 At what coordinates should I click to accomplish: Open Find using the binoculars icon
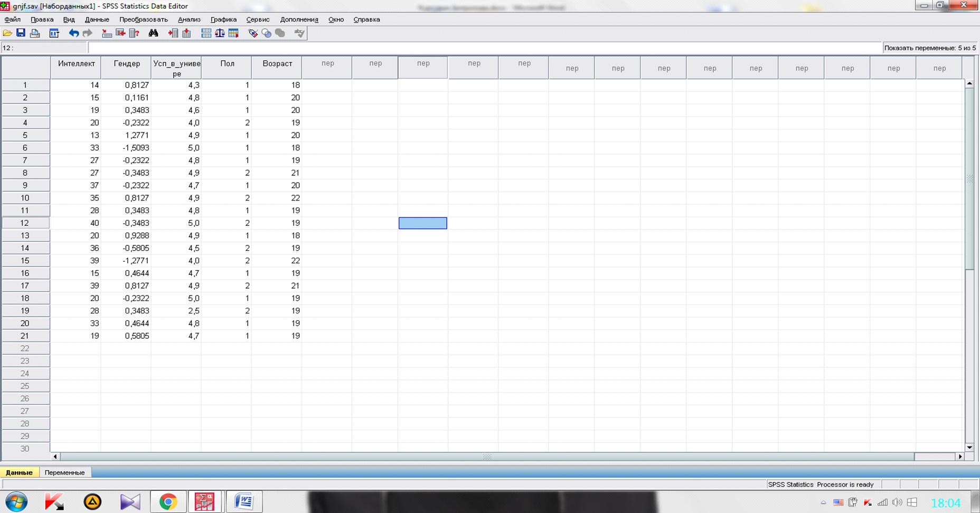pos(153,33)
